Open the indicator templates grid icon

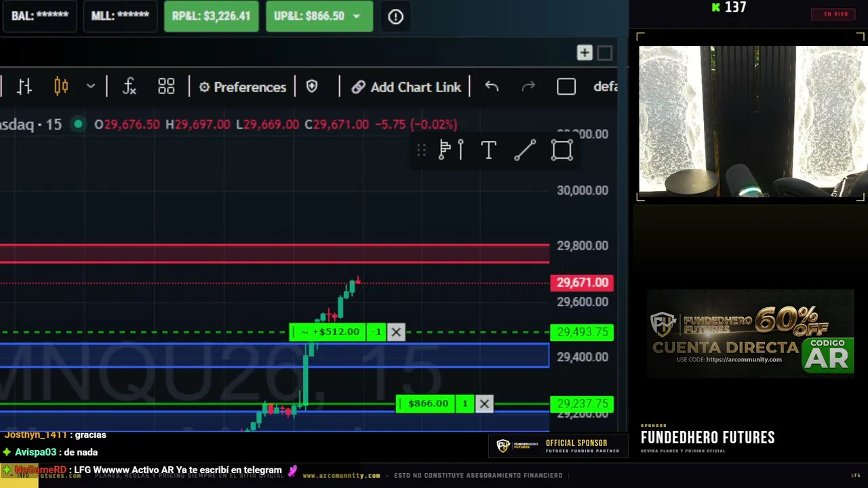pyautogui.click(x=166, y=87)
